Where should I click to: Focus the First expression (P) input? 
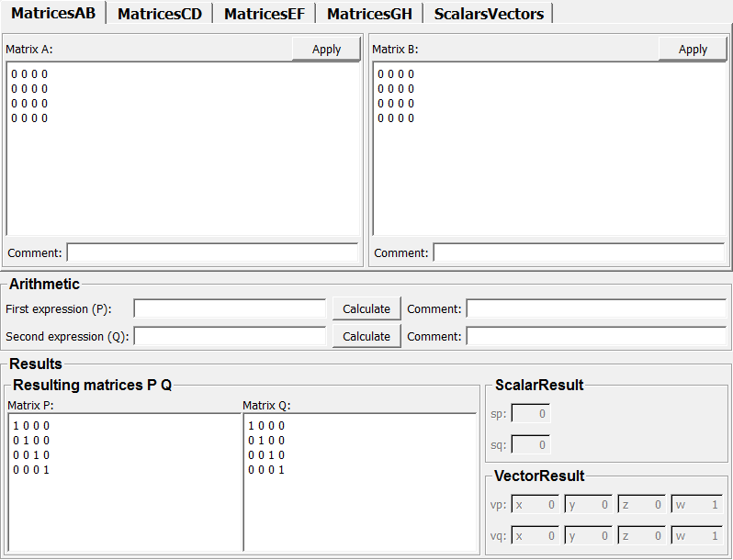230,309
